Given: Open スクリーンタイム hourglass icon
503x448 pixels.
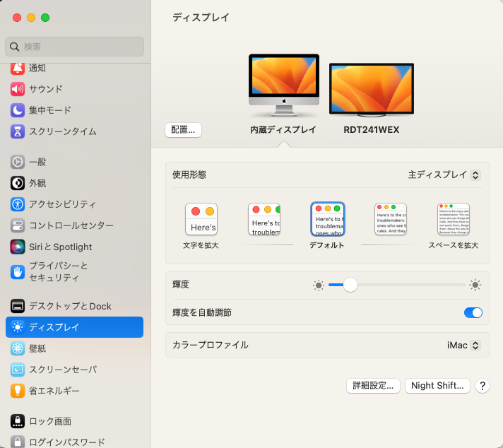Looking at the screenshot, I should 18,131.
